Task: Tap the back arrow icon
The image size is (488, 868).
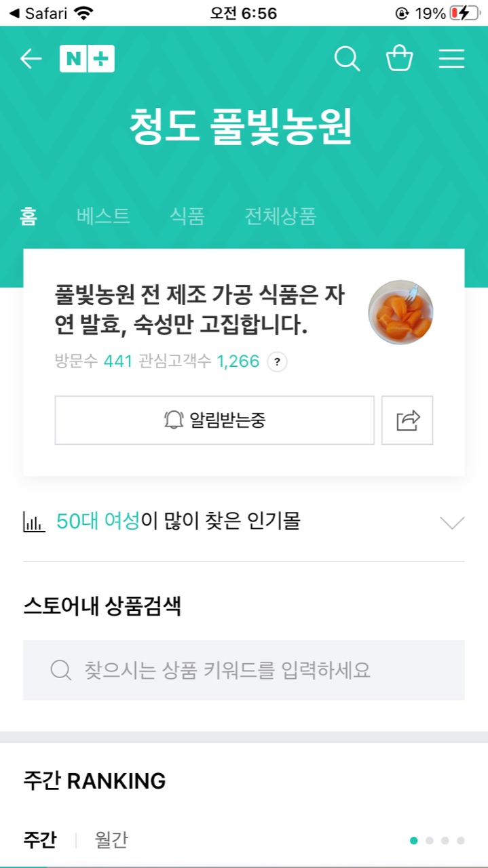Action: tap(31, 59)
